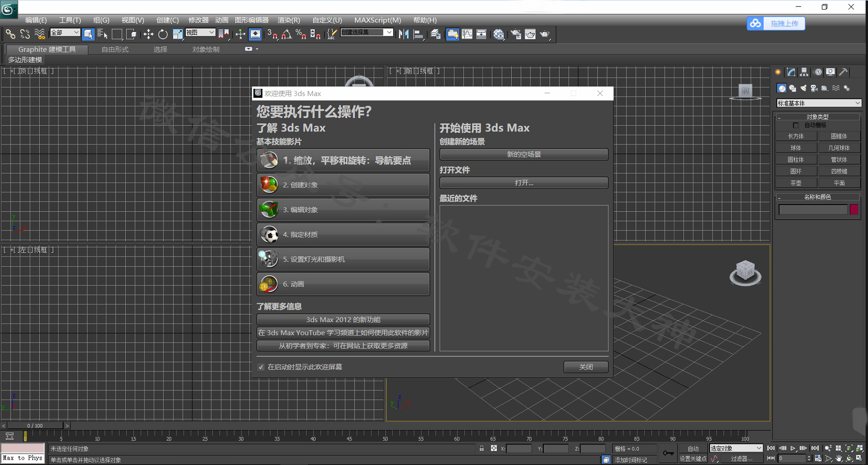Select the Link tool in the main toolbar

[11, 34]
